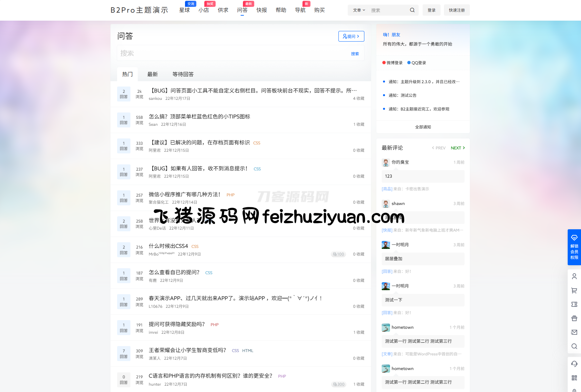Screen dimensions: 581x392
Task: Open the gift box icon in sidebar
Action: [574, 318]
